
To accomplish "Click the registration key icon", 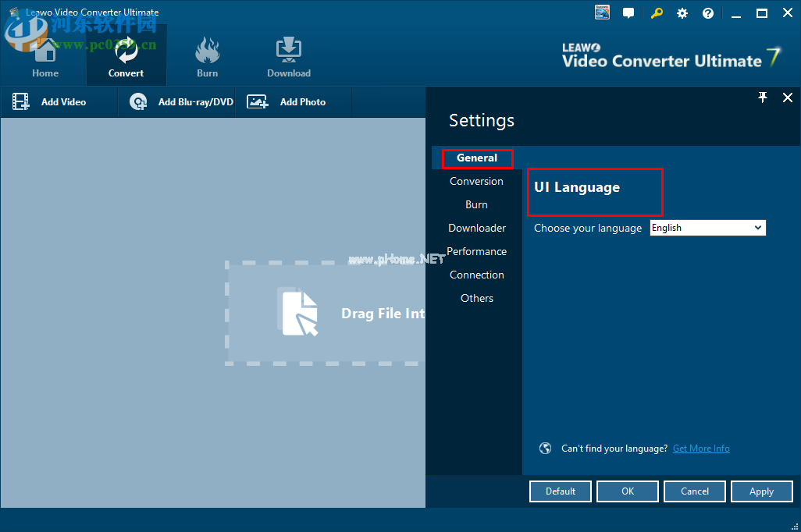I will (657, 13).
